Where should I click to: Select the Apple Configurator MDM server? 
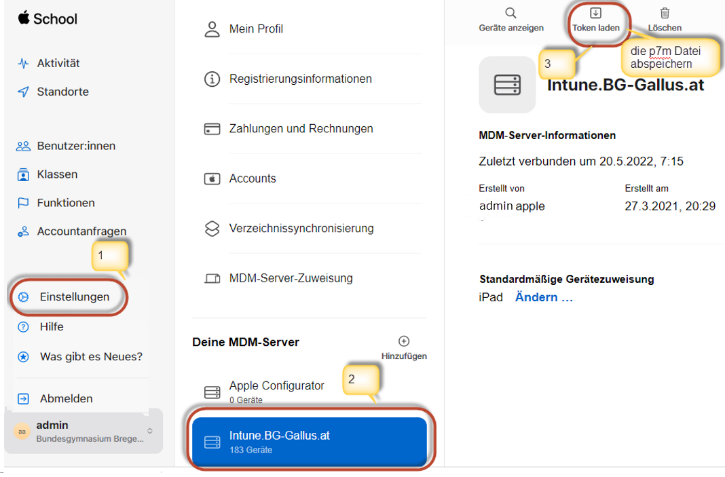(276, 390)
